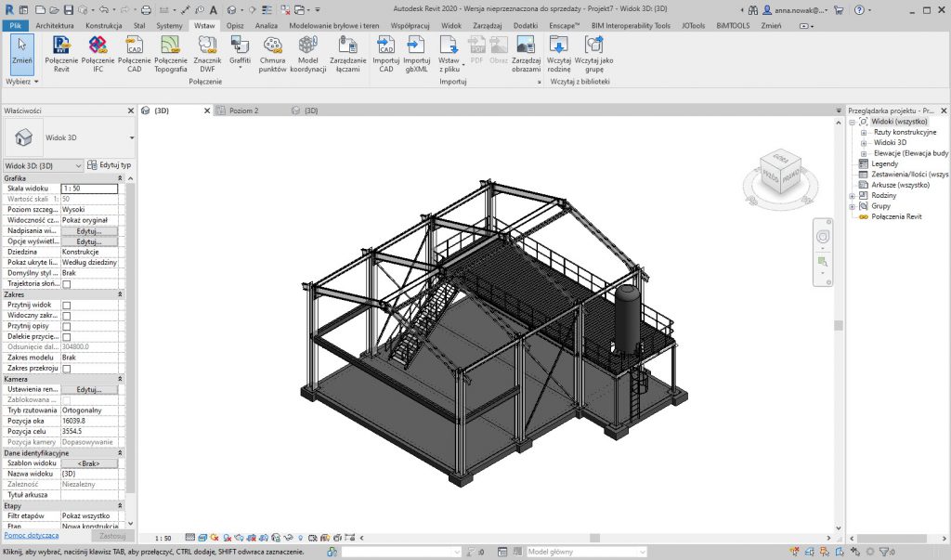The image size is (951, 560).
Task: Open the Pomoc dotycząca link
Action: [x=32, y=536]
